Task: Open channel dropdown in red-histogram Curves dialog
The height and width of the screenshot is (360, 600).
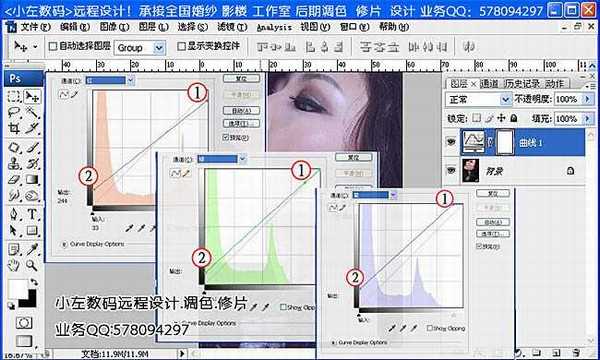Action: pos(130,80)
